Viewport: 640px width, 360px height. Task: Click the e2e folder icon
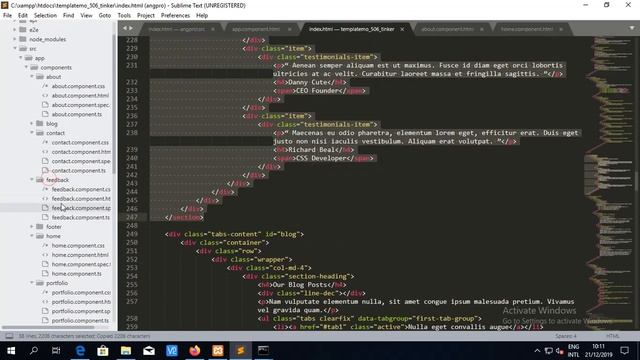pyautogui.click(x=23, y=30)
